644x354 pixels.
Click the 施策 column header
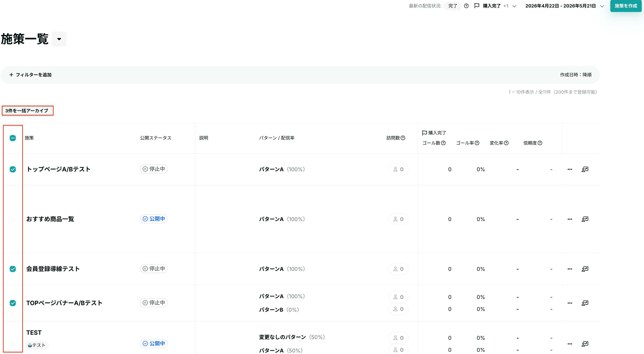tap(29, 138)
